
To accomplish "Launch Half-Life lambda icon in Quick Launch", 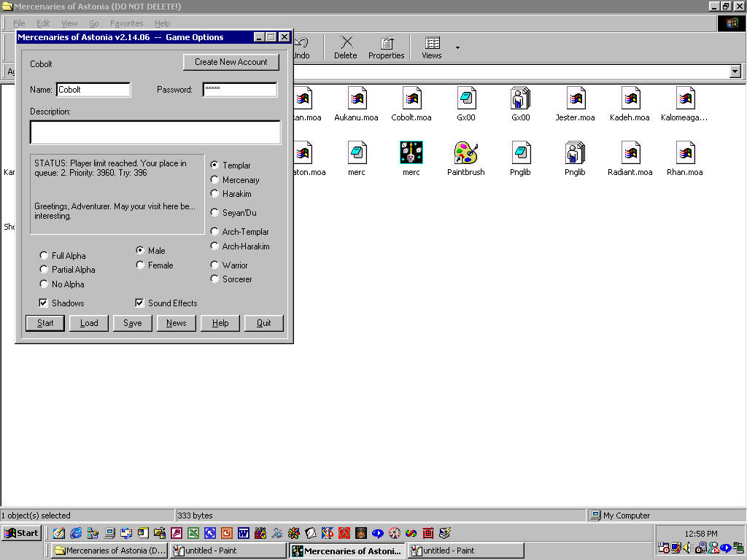I will (344, 533).
